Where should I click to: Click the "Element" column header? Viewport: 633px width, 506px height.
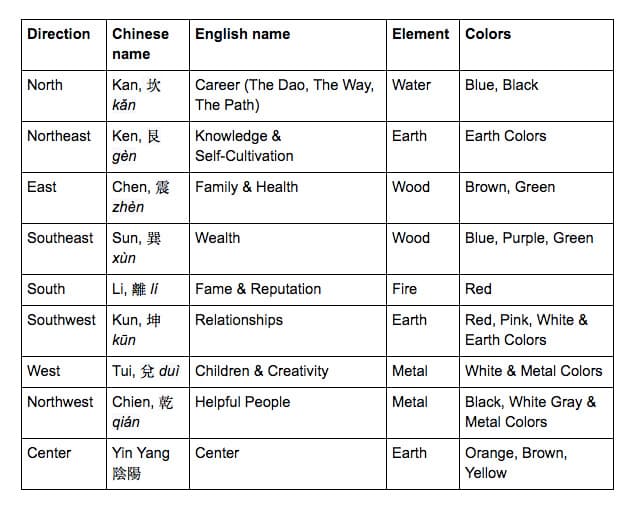(420, 34)
